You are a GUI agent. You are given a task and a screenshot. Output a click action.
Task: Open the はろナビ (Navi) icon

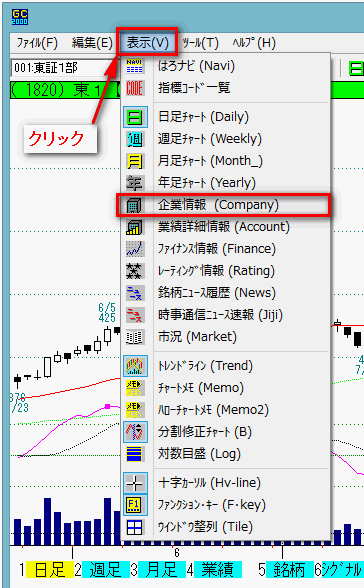[135, 66]
